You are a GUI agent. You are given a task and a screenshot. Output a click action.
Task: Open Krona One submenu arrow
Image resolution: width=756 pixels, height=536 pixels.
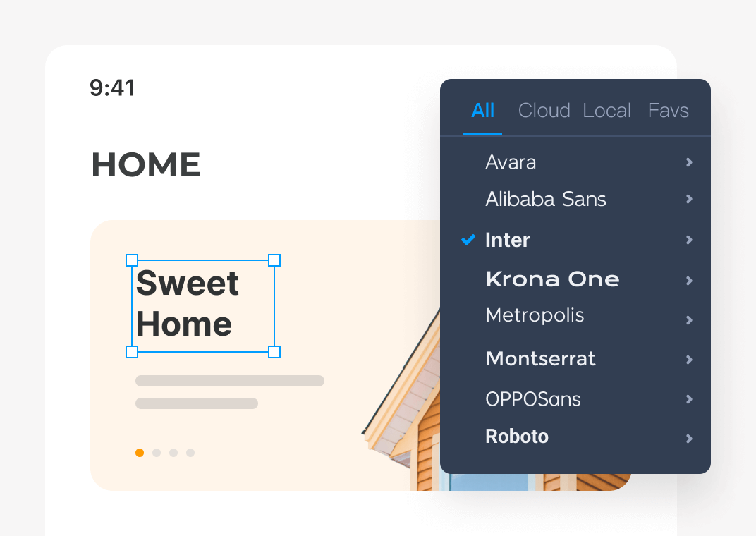689,281
